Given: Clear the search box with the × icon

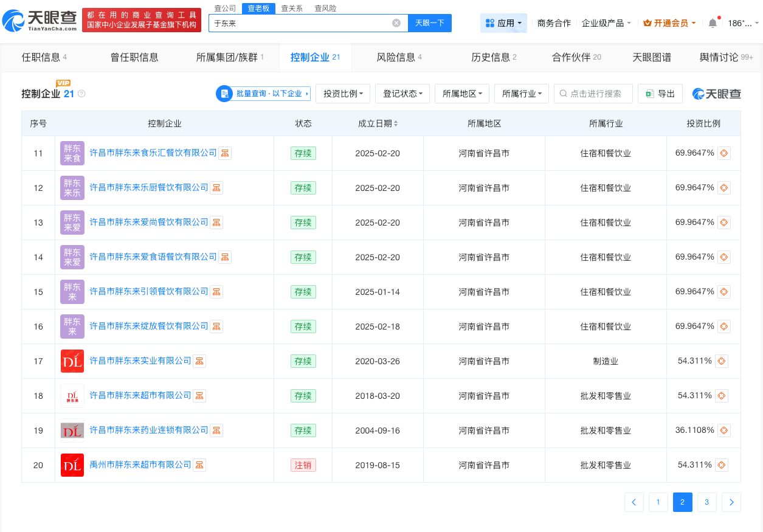Looking at the screenshot, I should click(x=396, y=22).
